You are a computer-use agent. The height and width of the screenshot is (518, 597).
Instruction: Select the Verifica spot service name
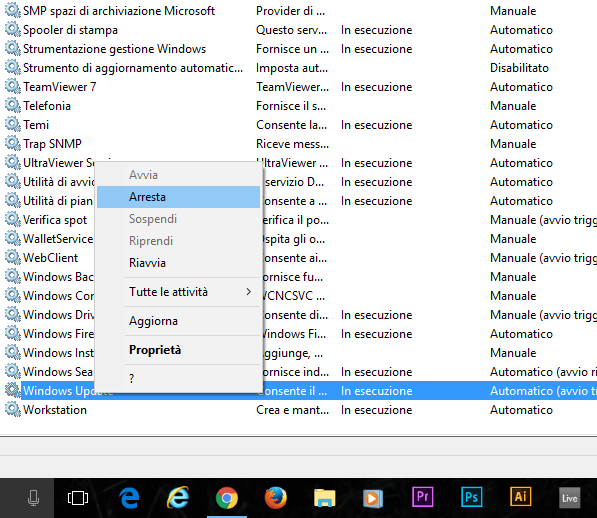(55, 220)
